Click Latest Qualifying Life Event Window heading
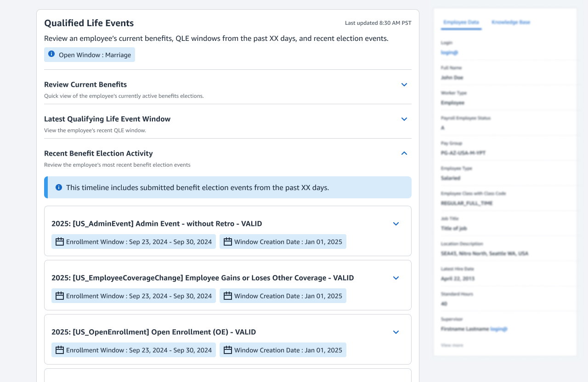This screenshot has width=588, height=382. pos(107,119)
